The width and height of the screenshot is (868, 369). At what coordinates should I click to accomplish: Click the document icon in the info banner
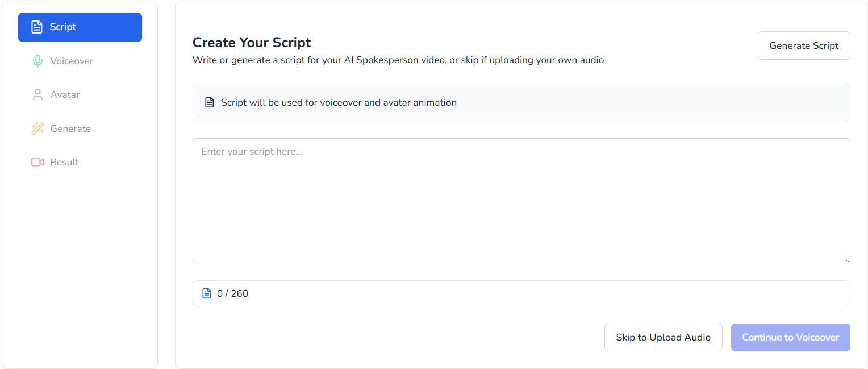pyautogui.click(x=210, y=103)
